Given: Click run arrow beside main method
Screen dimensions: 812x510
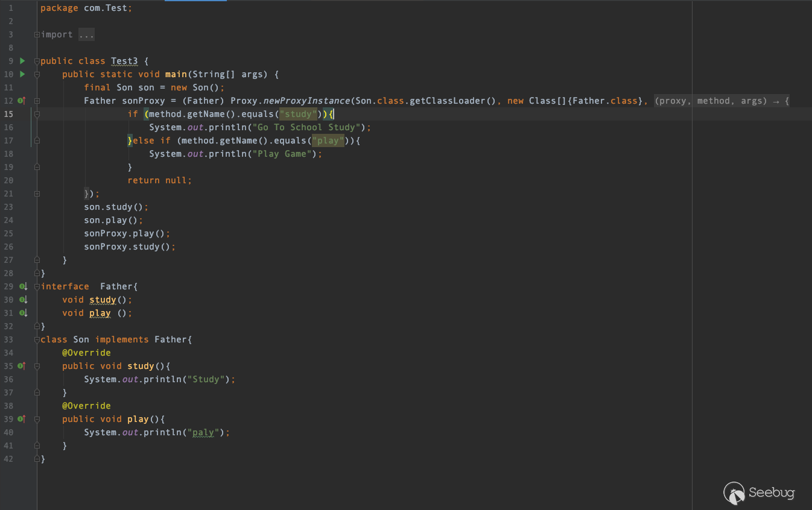Looking at the screenshot, I should coord(22,74).
